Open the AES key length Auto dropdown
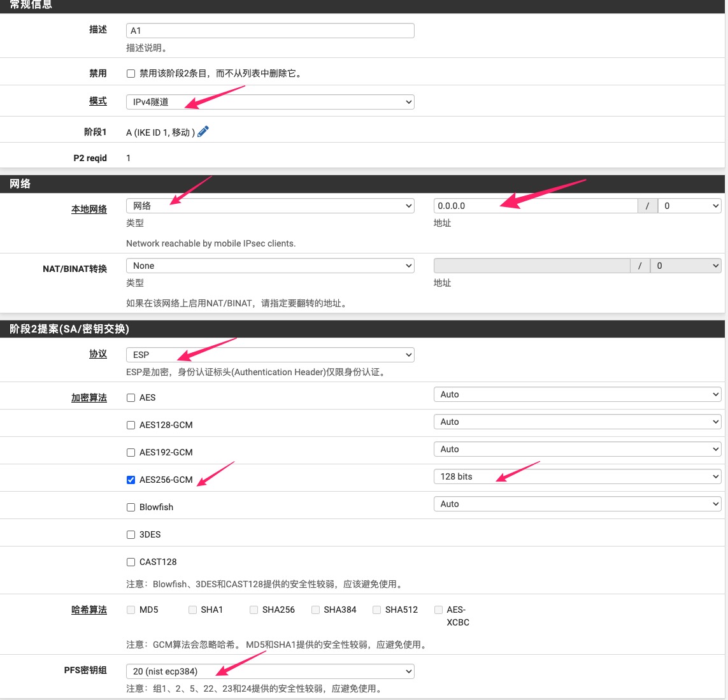Viewport: 728px width, 700px height. [x=577, y=394]
